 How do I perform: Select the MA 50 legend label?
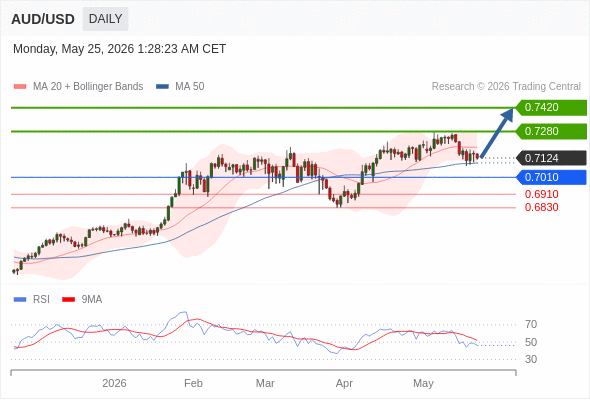coord(190,87)
